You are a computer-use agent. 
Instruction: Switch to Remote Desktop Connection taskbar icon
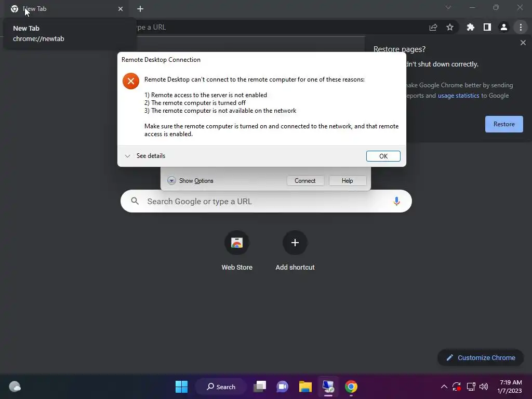[x=328, y=387]
